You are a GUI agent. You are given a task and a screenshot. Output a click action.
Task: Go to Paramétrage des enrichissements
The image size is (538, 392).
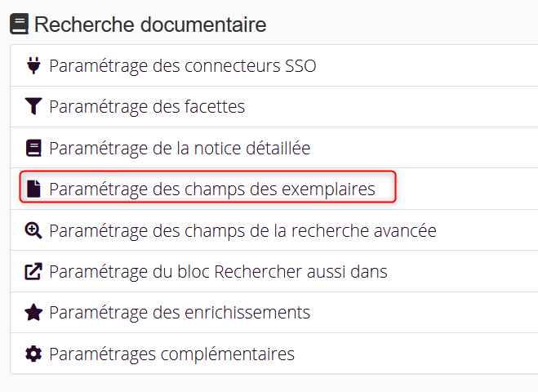(180, 313)
